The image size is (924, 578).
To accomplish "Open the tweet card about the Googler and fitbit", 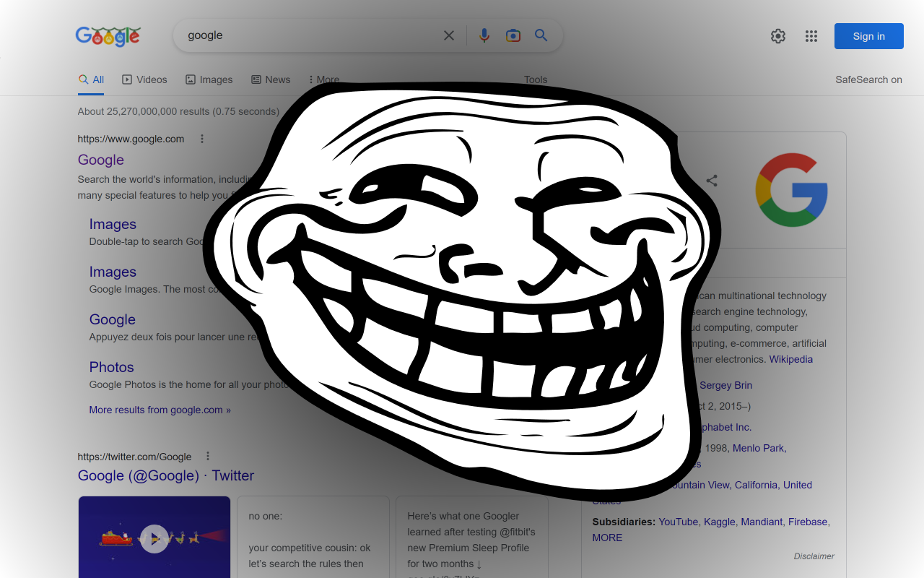I will [472, 538].
